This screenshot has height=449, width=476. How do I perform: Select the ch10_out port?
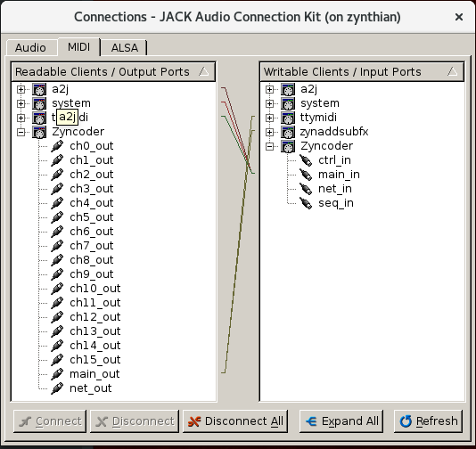(x=95, y=289)
